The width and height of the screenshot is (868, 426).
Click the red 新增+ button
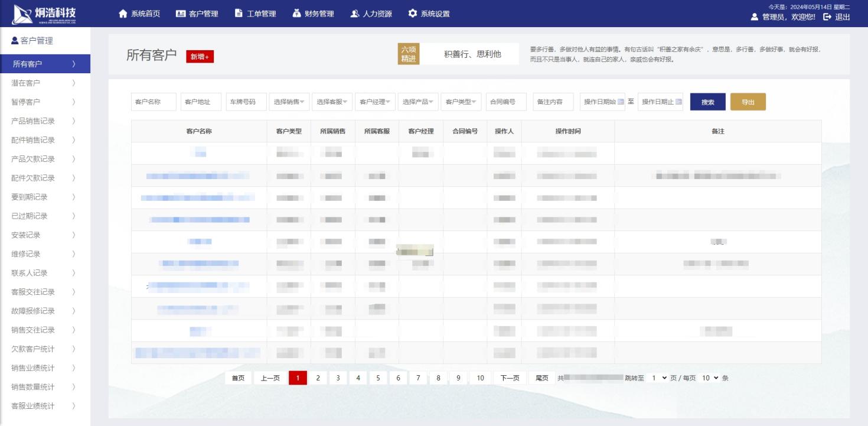[200, 57]
